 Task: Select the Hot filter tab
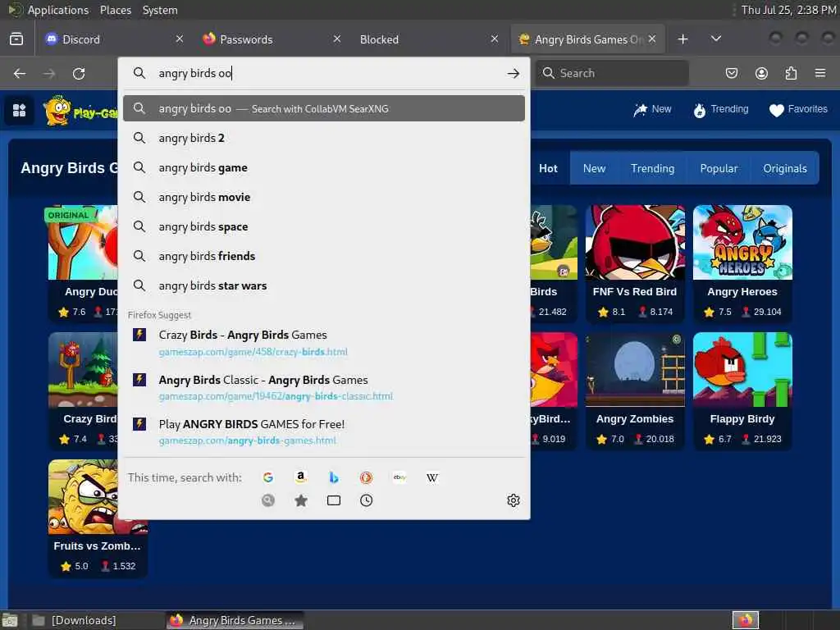tap(548, 168)
